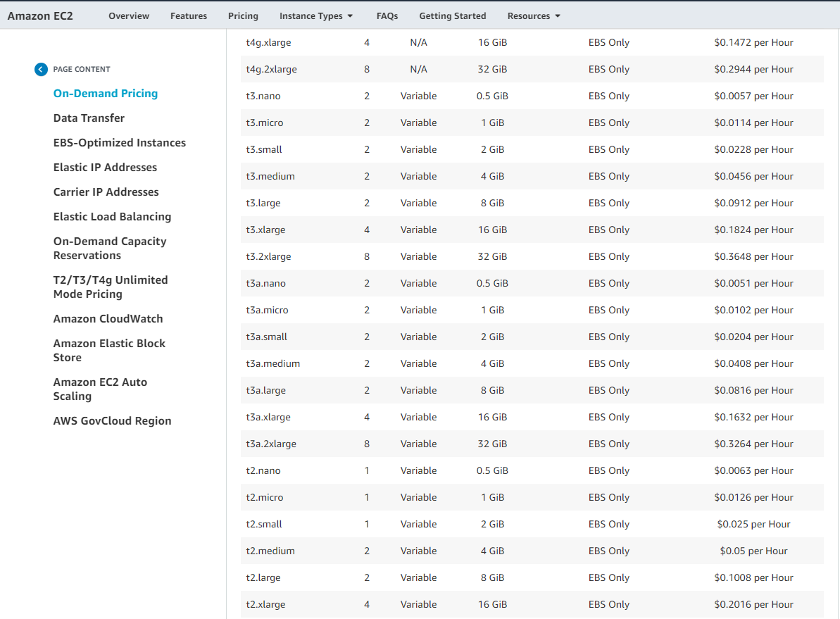Screen dimensions: 840x619
Task: Select the t2.micro instance name
Action: coord(265,498)
